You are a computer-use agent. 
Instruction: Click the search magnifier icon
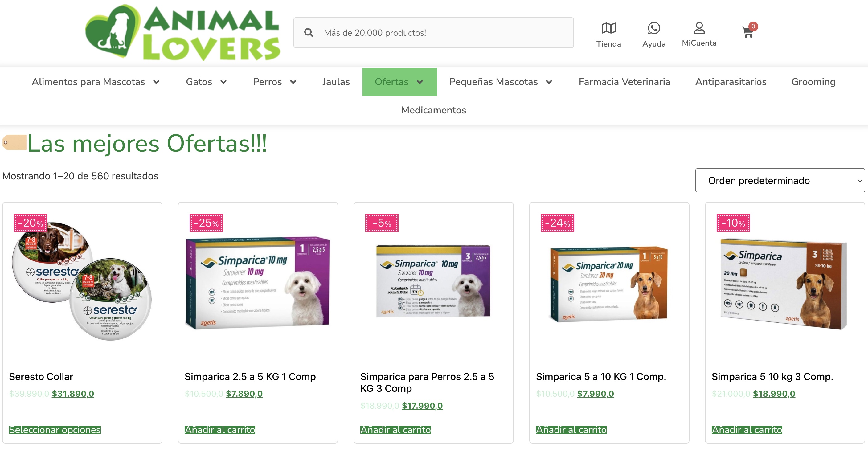[309, 33]
